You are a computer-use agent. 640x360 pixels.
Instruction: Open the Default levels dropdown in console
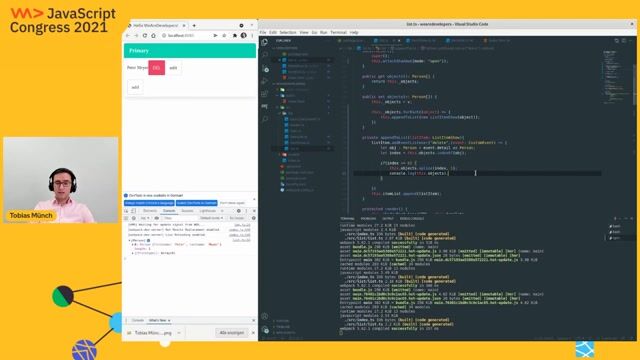coord(211,218)
